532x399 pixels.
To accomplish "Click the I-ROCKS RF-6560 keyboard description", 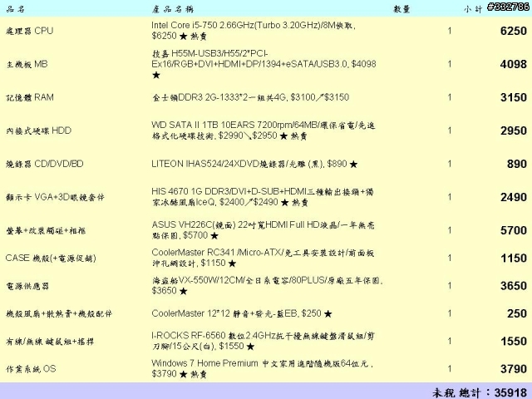I will pyautogui.click(x=263, y=341).
